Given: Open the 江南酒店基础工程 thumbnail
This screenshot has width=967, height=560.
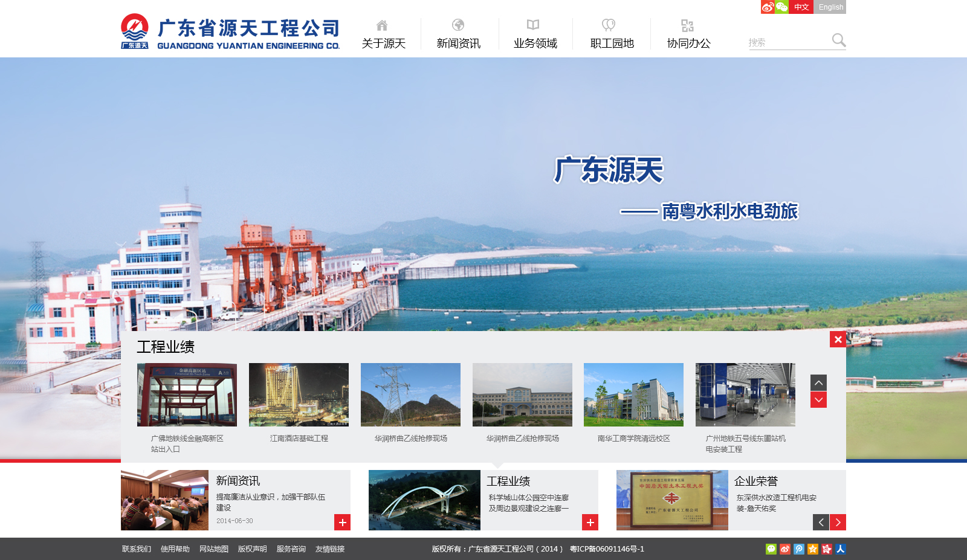Looking at the screenshot, I should pos(299,394).
